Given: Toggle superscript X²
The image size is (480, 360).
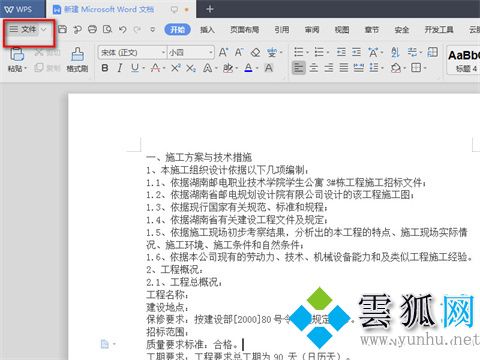Looking at the screenshot, I should point(176,68).
